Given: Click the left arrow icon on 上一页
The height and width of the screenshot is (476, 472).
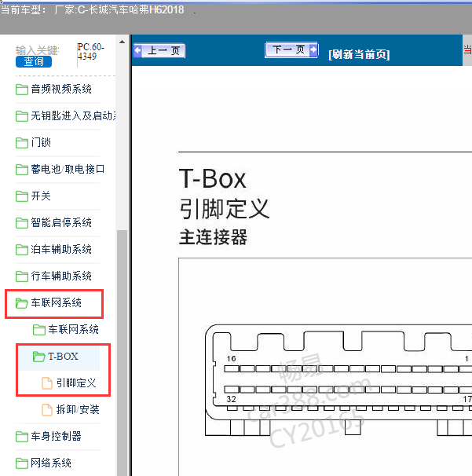Looking at the screenshot, I should (x=137, y=50).
